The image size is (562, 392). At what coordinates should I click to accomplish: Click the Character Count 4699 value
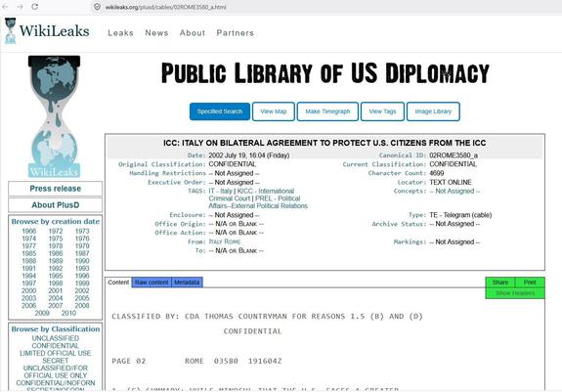pos(437,173)
